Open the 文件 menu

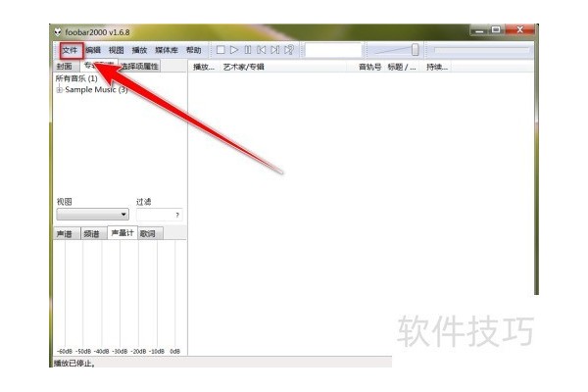(x=71, y=50)
